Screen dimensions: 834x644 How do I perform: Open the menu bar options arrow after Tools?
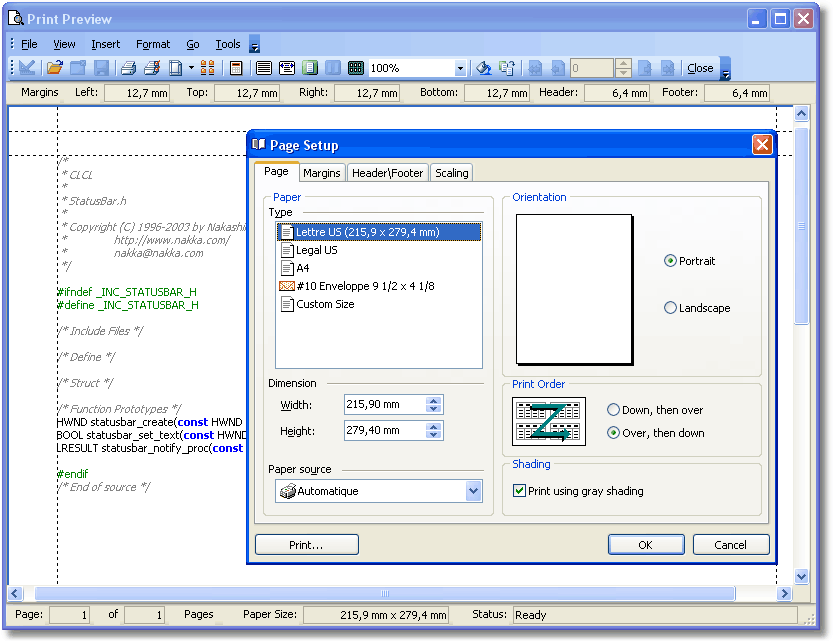point(255,45)
